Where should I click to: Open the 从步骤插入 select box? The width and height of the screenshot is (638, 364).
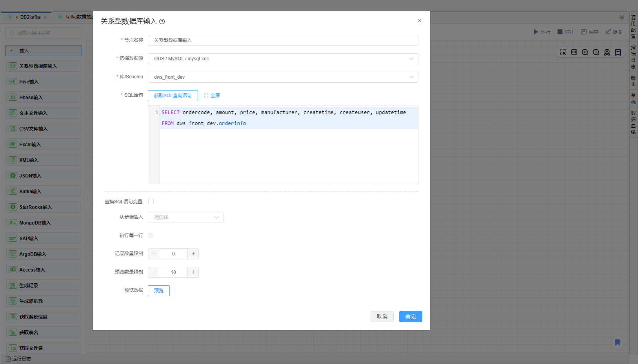(x=185, y=217)
